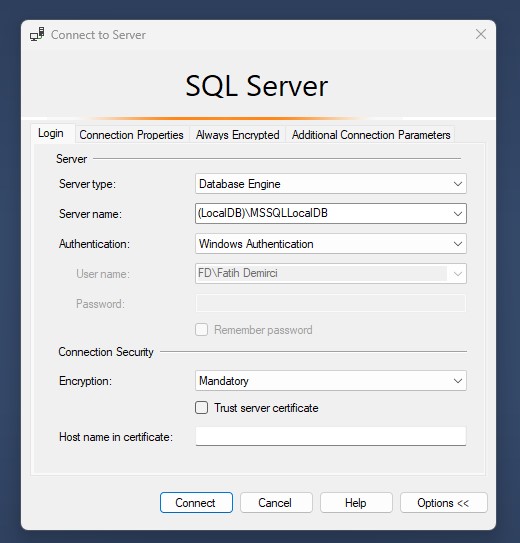Enable the Trust server certificate checkbox
Image resolution: width=520 pixels, height=543 pixels.
tap(201, 408)
